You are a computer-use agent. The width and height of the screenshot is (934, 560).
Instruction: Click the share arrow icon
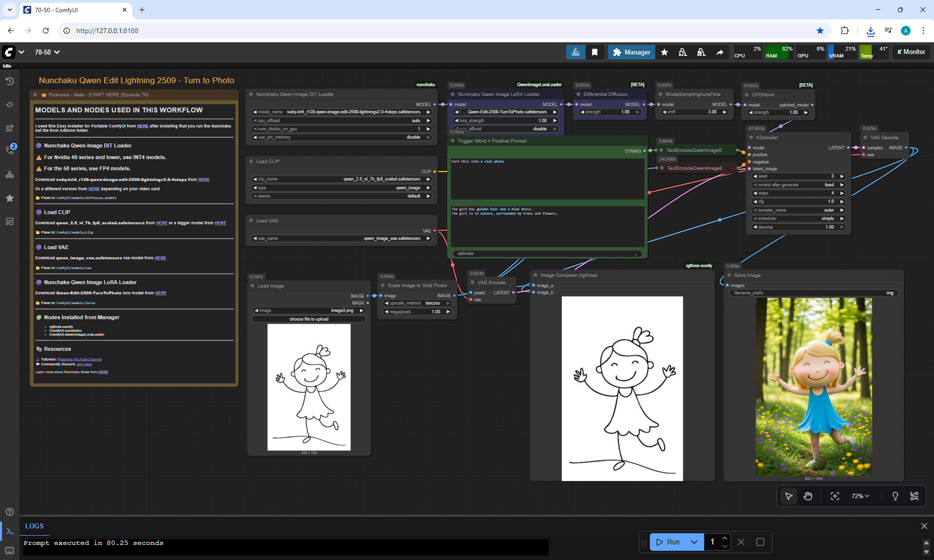(x=719, y=52)
